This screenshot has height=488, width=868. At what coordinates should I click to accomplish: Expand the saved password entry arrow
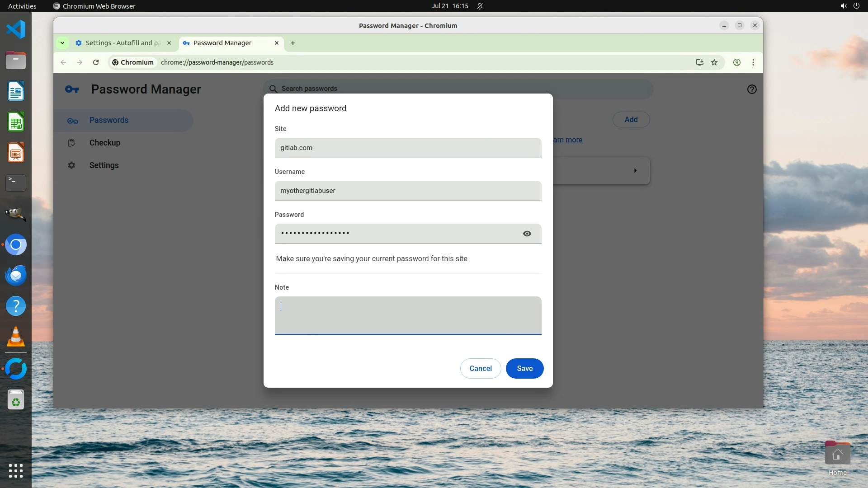(x=635, y=171)
